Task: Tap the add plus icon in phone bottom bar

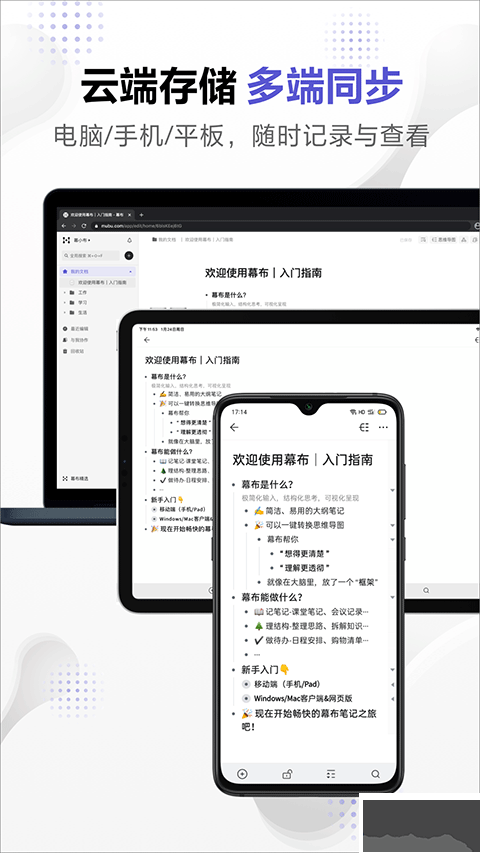Action: point(242,774)
